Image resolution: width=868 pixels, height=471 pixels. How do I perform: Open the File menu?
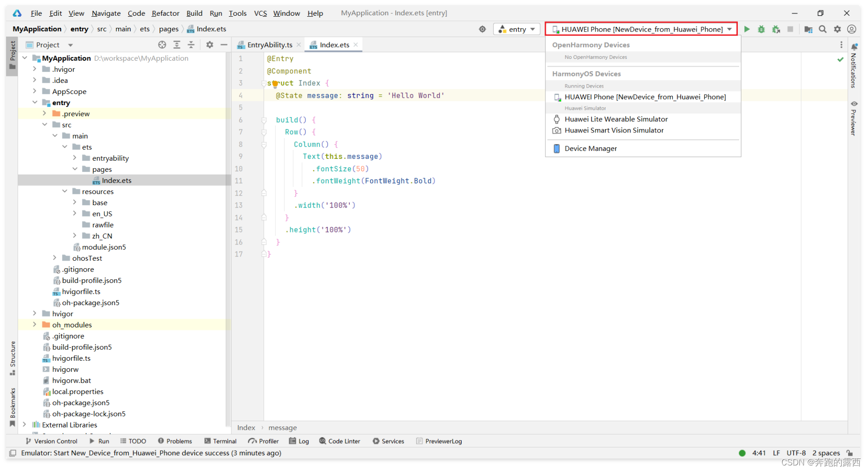point(36,13)
